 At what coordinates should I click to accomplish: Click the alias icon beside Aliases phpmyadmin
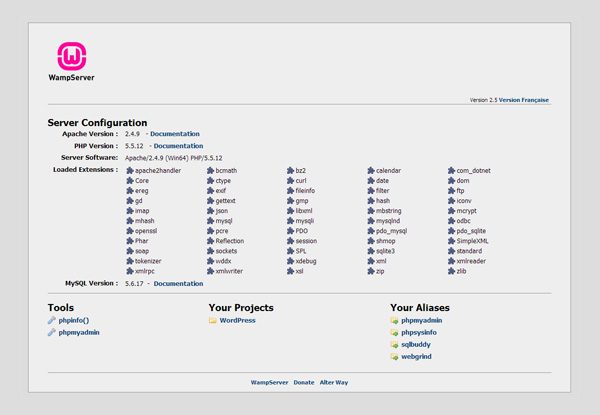tap(395, 321)
